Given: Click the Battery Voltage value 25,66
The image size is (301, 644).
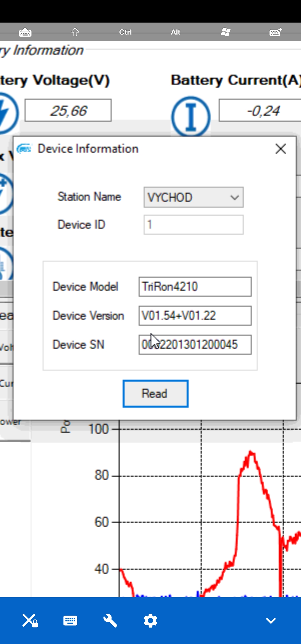Looking at the screenshot, I should pos(68,110).
